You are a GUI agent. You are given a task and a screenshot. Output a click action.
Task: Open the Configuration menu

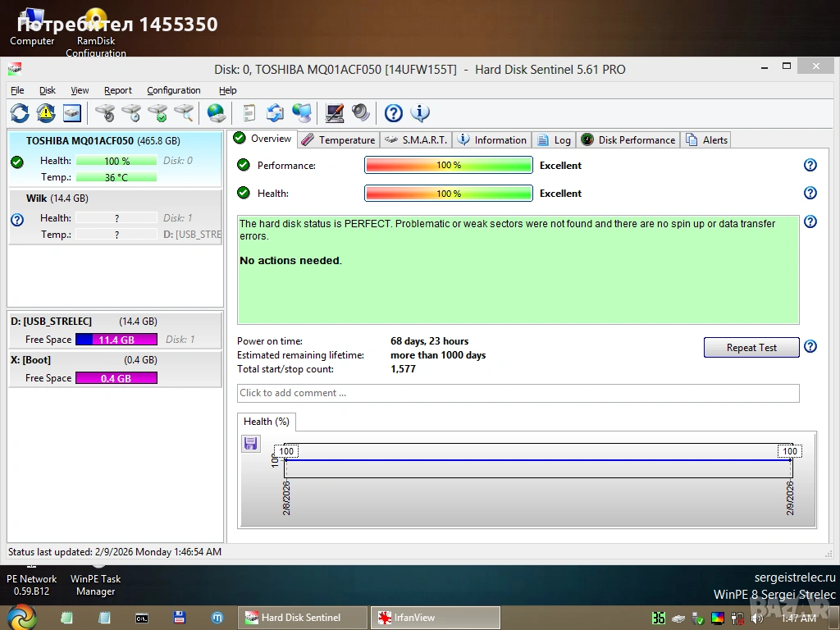point(173,90)
